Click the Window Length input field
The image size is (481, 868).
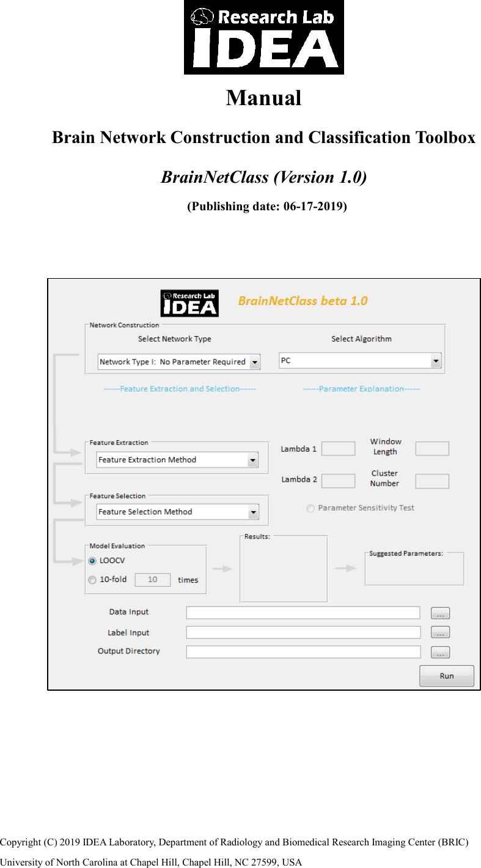point(432,449)
